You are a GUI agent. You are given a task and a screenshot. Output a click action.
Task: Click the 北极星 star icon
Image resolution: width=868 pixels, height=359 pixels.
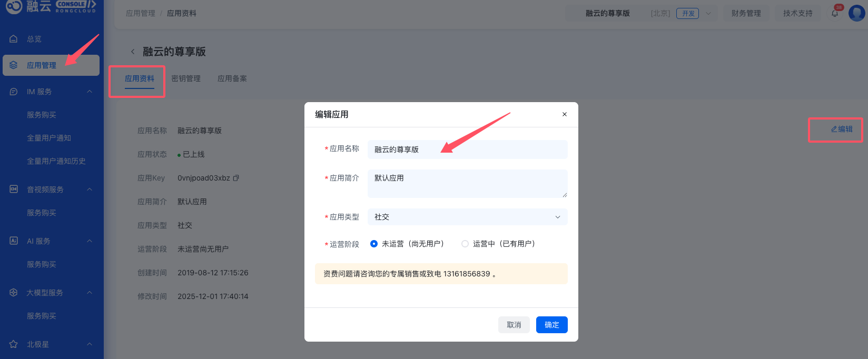(x=14, y=344)
